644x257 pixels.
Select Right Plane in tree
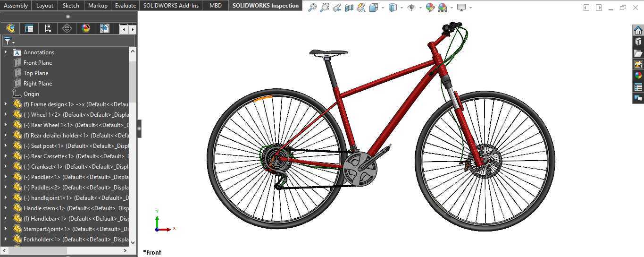[x=38, y=84]
